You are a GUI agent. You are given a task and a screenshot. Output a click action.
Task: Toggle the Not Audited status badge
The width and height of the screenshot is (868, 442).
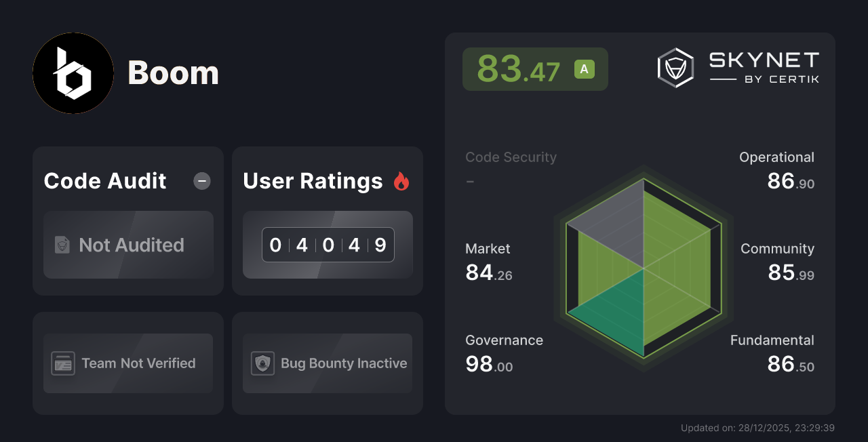click(128, 245)
